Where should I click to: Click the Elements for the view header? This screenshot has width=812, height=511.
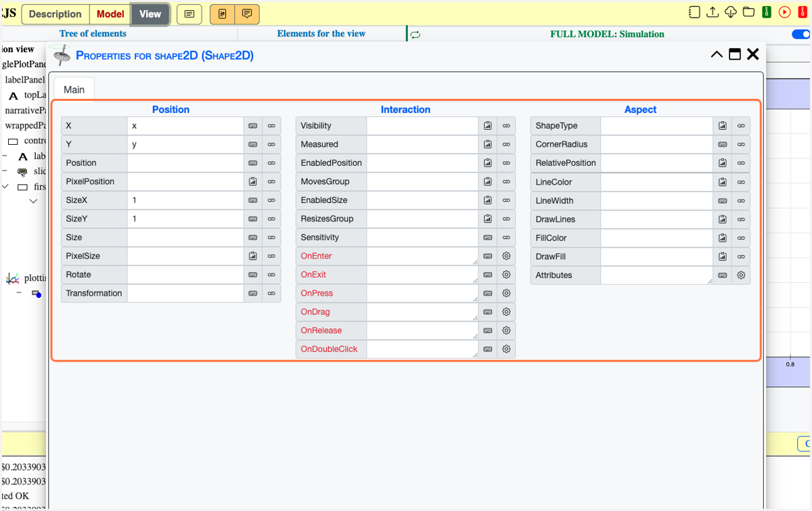(x=321, y=34)
